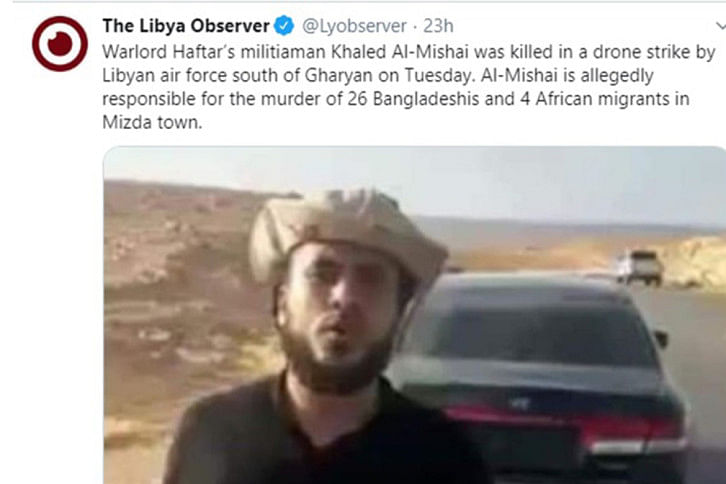Open The Libya Observer profile avatar

[60, 44]
